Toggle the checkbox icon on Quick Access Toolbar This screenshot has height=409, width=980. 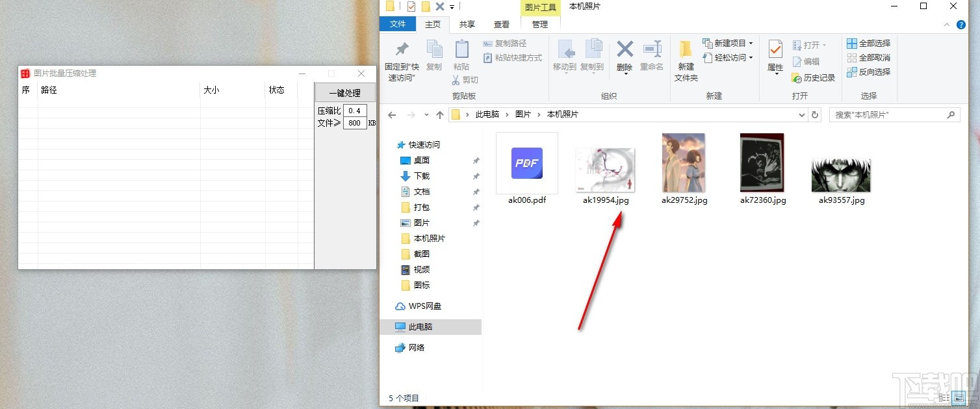pos(411,6)
